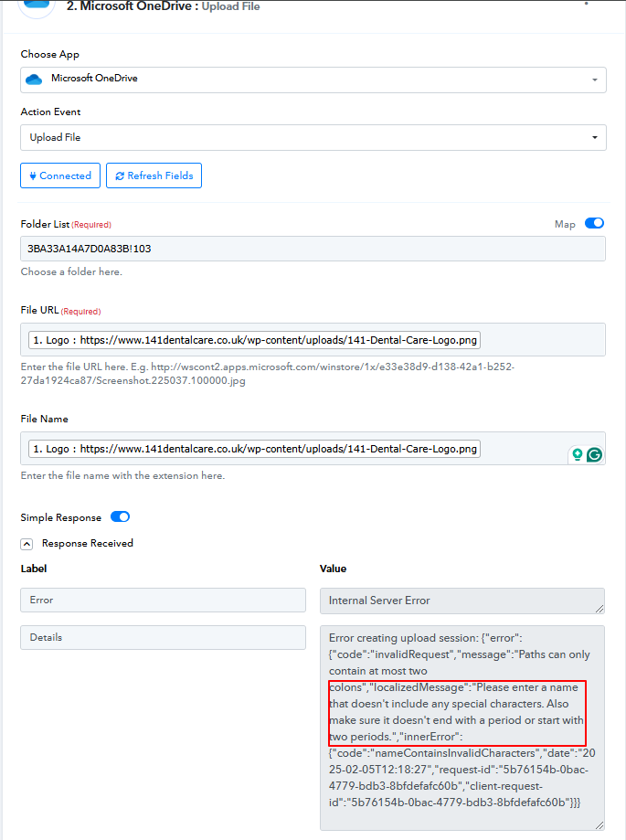Viewport: 626px width, 840px height.
Task: Click the Error label field
Action: point(164,600)
